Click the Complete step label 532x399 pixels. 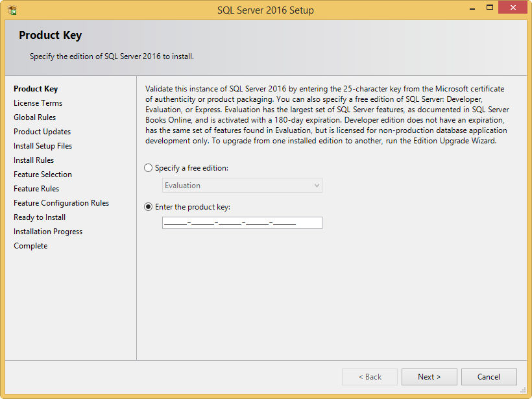(30, 246)
